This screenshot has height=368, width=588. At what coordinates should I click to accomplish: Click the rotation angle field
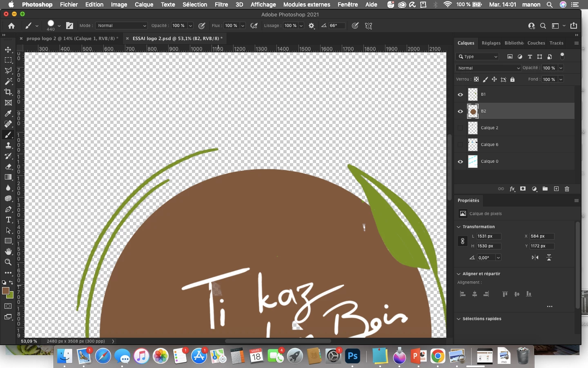click(486, 258)
